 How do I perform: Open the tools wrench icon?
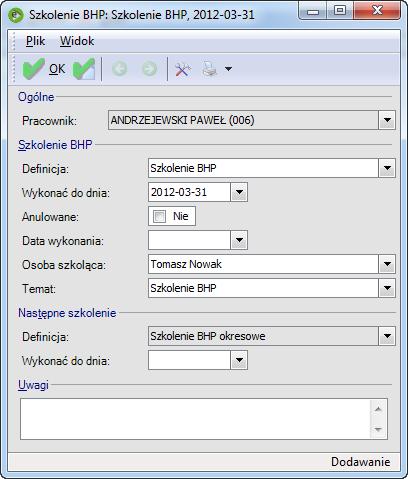coord(183,69)
